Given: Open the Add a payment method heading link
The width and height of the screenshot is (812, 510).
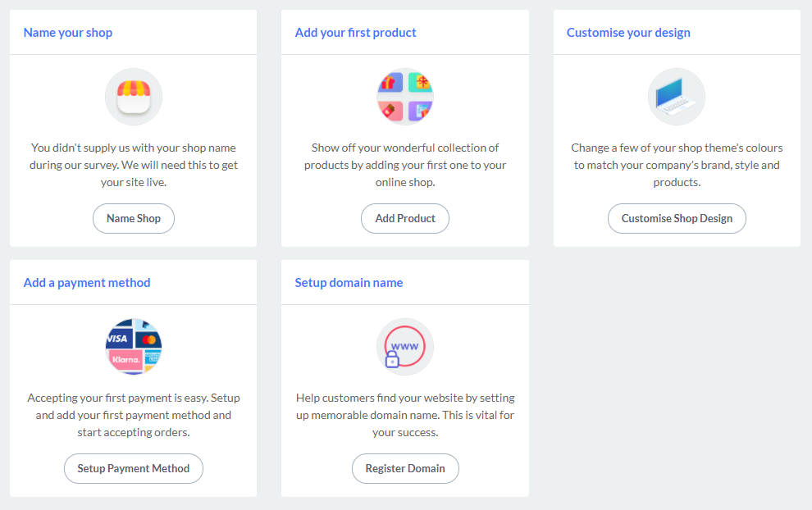Looking at the screenshot, I should [x=87, y=282].
